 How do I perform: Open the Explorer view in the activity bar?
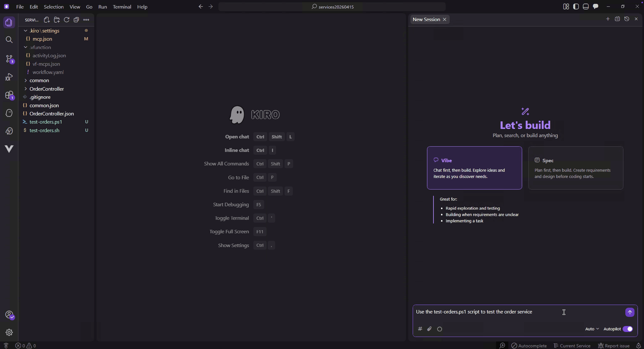coord(9,23)
